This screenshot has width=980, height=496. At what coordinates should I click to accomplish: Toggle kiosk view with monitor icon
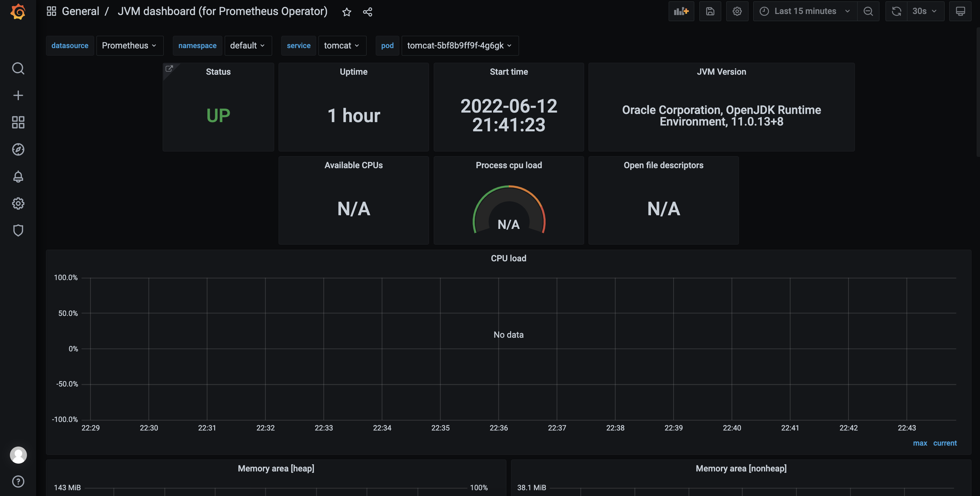(960, 11)
